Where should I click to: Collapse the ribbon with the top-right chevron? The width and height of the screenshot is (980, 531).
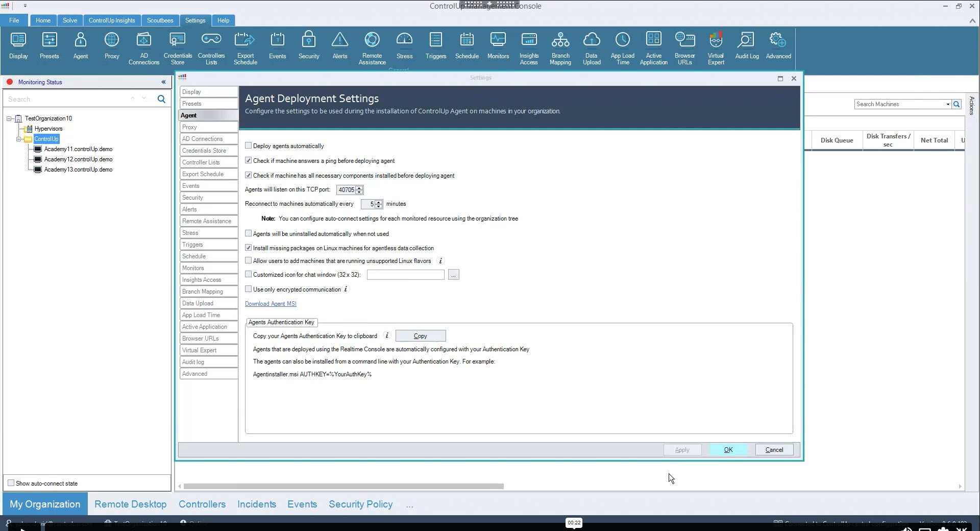coord(972,21)
